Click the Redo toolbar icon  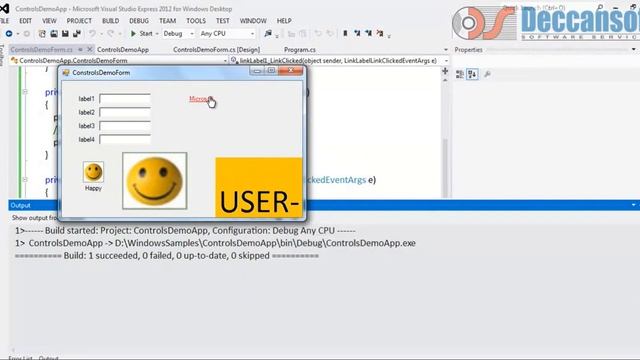tap(111, 33)
